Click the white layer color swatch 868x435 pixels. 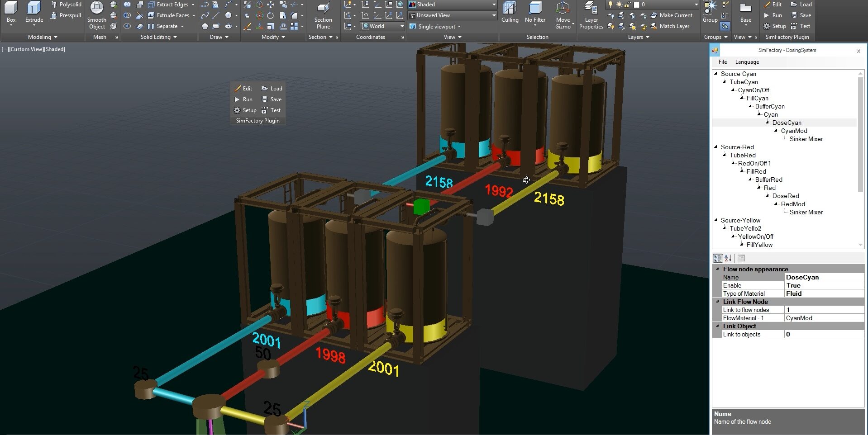[637, 5]
